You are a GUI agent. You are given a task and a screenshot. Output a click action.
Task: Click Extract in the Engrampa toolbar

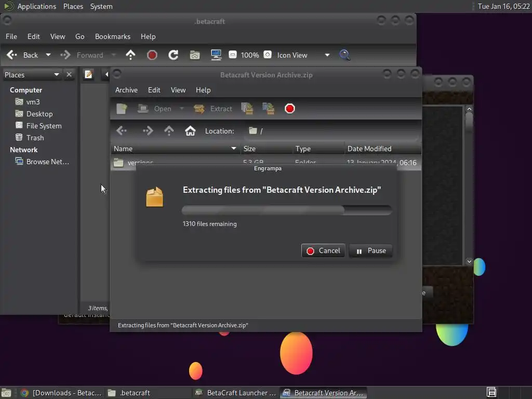click(212, 109)
